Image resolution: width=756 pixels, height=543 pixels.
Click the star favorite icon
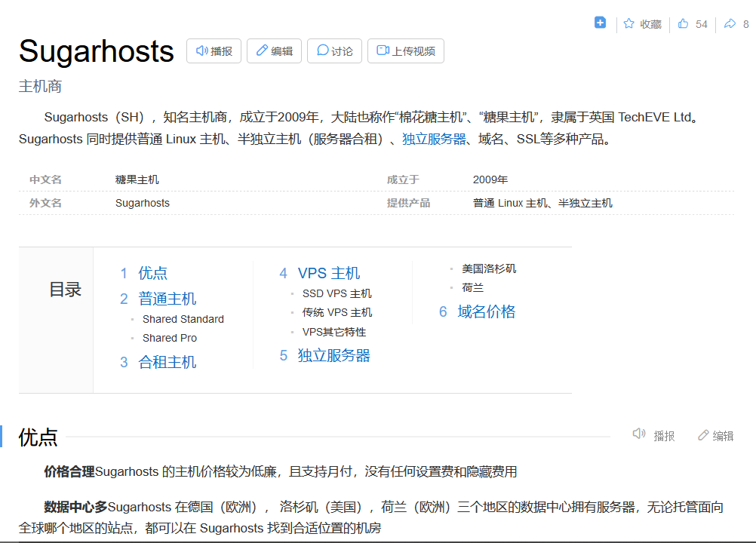(628, 23)
